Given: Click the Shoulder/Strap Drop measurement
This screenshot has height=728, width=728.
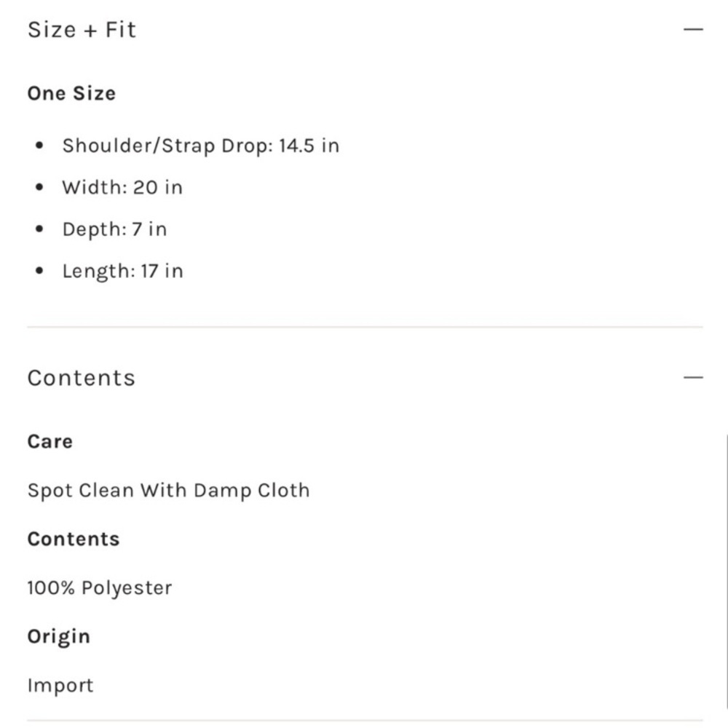Looking at the screenshot, I should (x=201, y=146).
